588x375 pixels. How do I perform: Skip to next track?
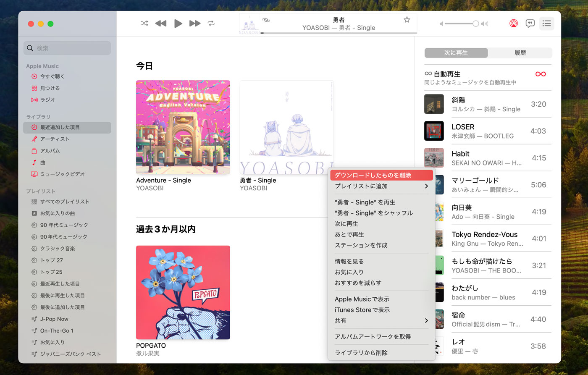coord(195,24)
